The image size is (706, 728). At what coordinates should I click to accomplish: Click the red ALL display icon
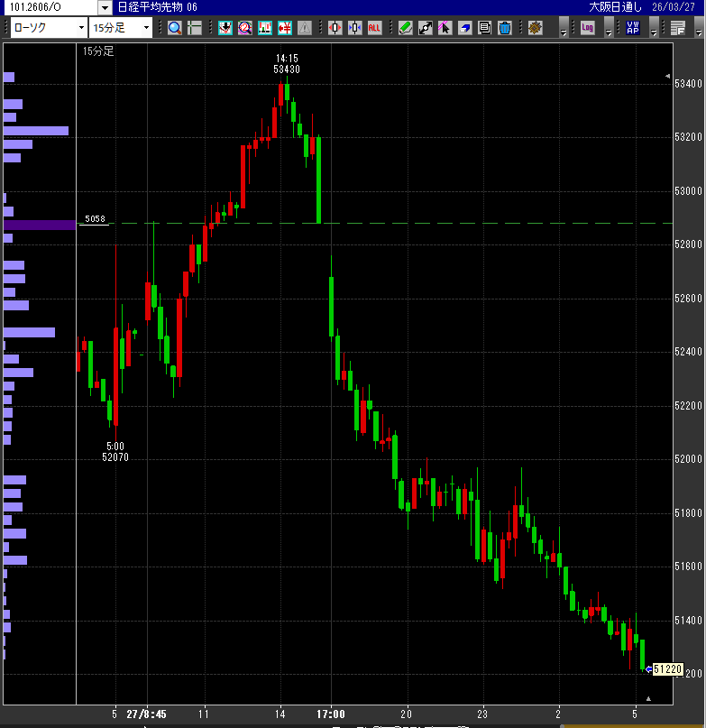click(x=374, y=28)
